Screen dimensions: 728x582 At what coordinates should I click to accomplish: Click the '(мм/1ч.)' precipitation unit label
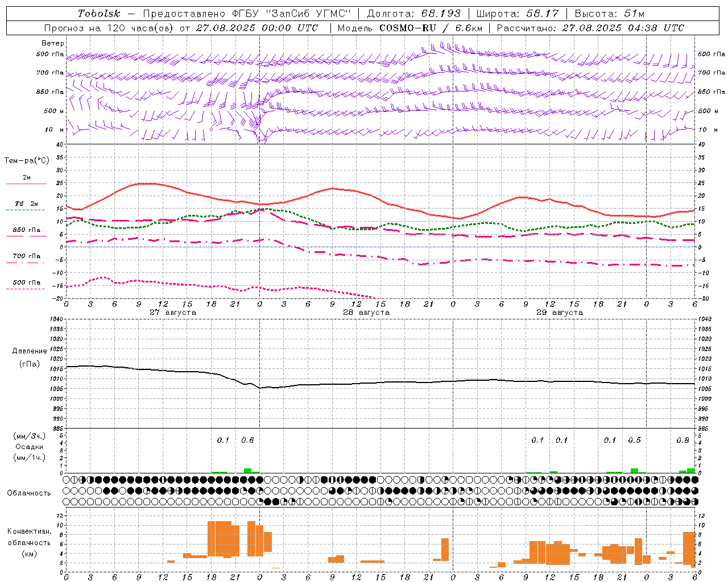click(29, 458)
